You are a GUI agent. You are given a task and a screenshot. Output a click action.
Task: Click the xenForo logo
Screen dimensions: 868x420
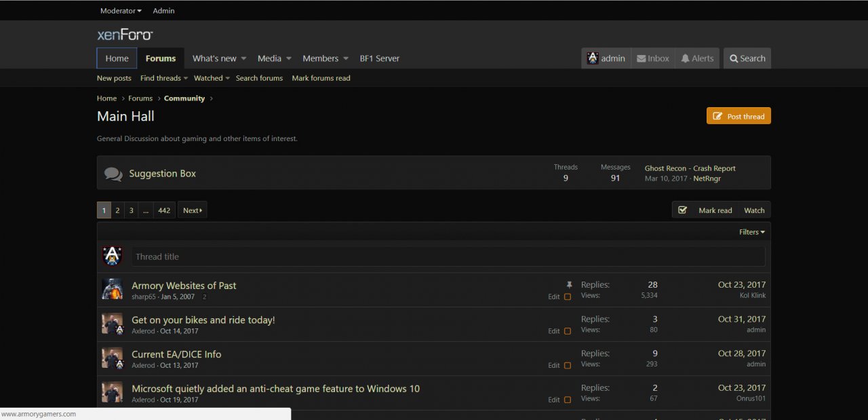pyautogui.click(x=125, y=35)
